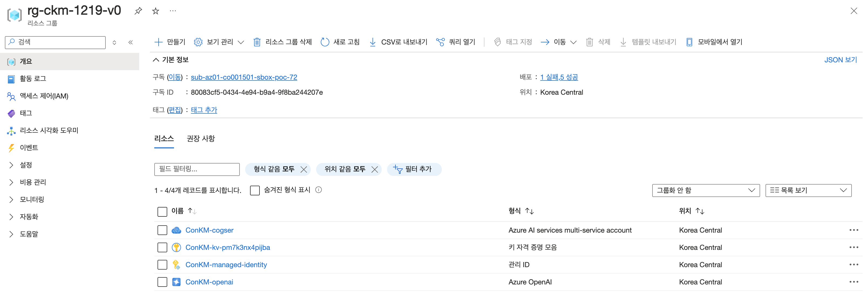The width and height of the screenshot is (868, 306).
Task: Check the ConKM-openai row checkbox
Action: point(162,282)
